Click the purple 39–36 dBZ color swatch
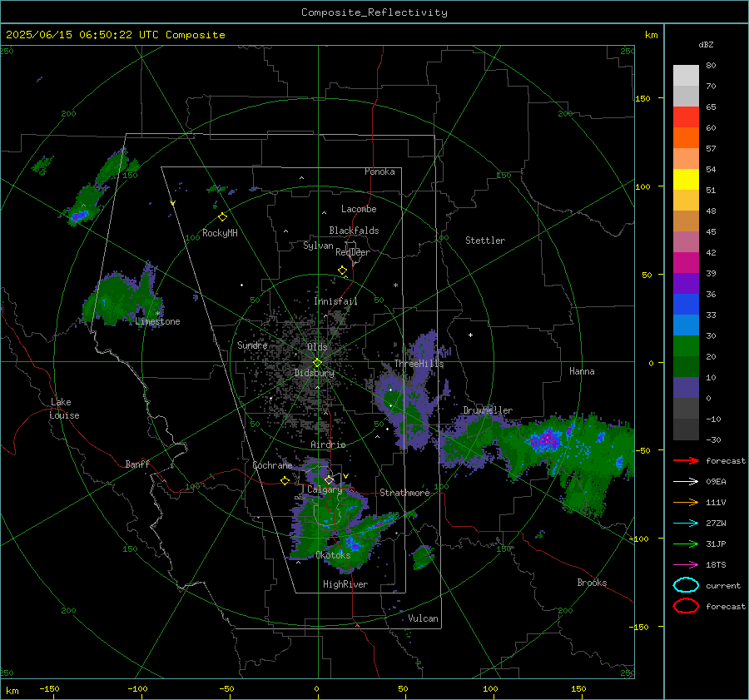The height and width of the screenshot is (700, 749). tap(686, 284)
